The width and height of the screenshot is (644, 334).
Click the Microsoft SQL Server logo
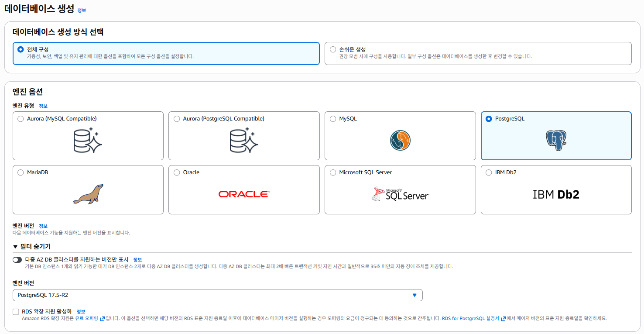400,194
